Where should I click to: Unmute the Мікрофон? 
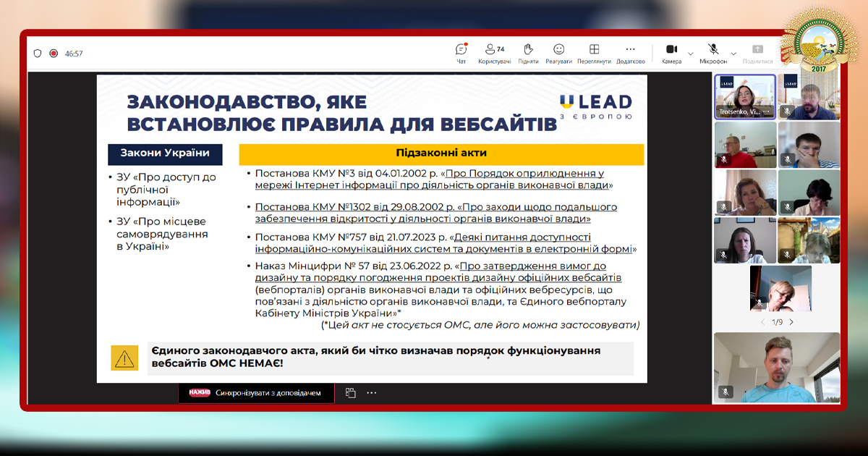(x=712, y=54)
